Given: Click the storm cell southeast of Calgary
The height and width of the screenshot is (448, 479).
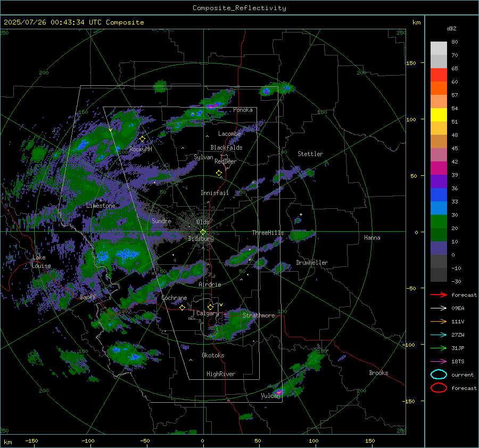Looking at the screenshot, I should [x=234, y=325].
